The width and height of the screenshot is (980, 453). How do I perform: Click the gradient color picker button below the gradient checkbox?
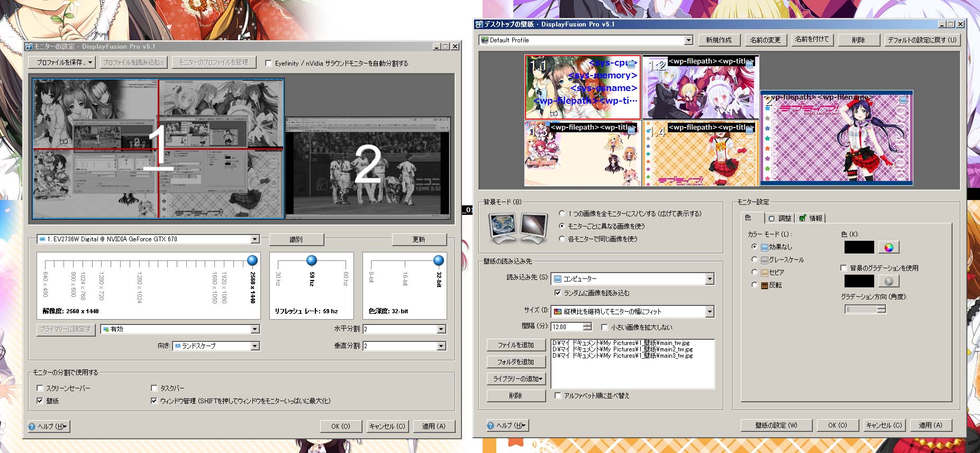[888, 281]
